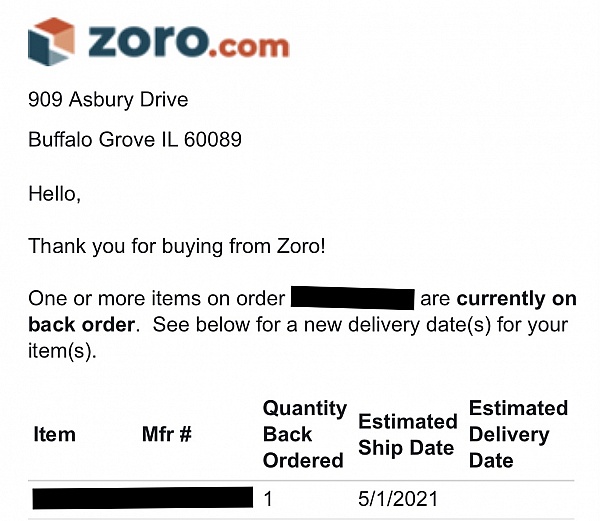Image resolution: width=600 pixels, height=521 pixels.
Task: Click the bold 'currently on' text
Action: pyautogui.click(x=516, y=299)
